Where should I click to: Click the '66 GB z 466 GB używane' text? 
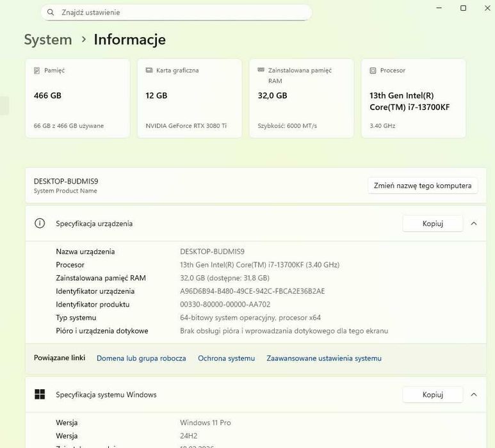coord(69,125)
